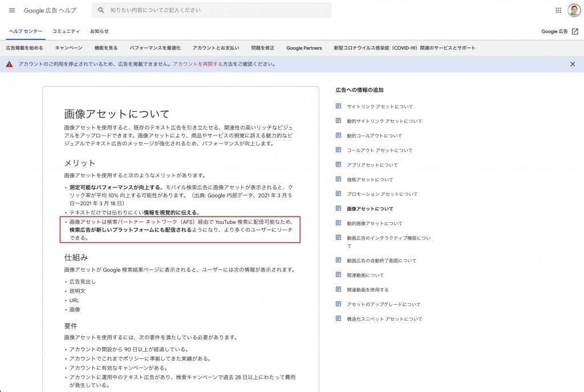Click document icon beside 関連動画について
The width and height of the screenshot is (584, 392).
click(338, 275)
